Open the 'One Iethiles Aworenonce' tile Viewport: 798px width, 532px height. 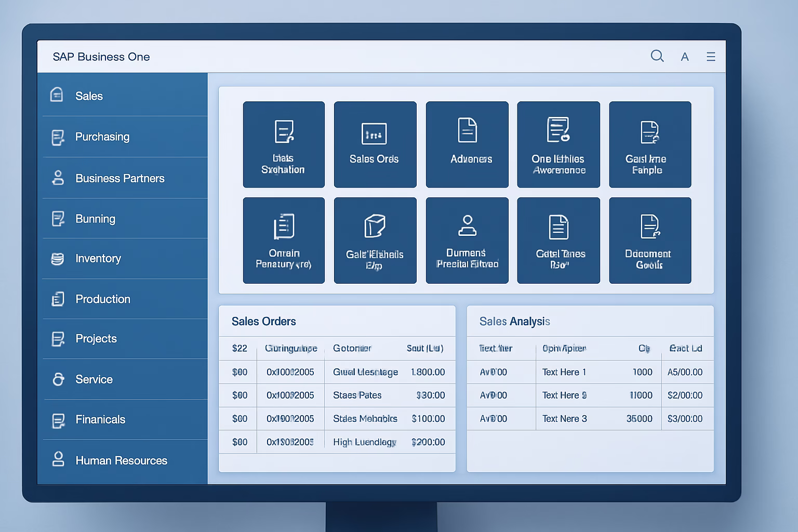tap(558, 144)
